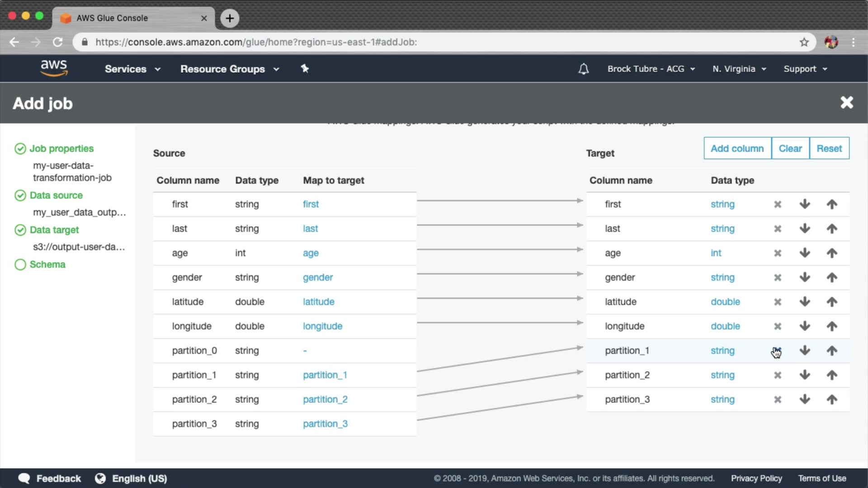
Task: Open the Resource Groups dropdown
Action: pos(229,69)
